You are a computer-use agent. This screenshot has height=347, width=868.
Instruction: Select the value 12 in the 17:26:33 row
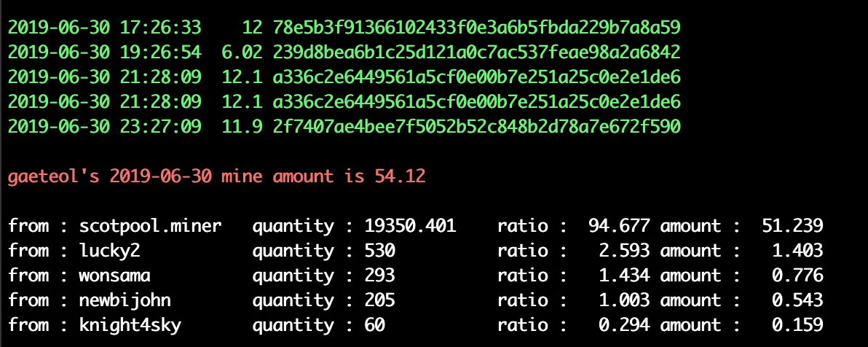pos(252,26)
